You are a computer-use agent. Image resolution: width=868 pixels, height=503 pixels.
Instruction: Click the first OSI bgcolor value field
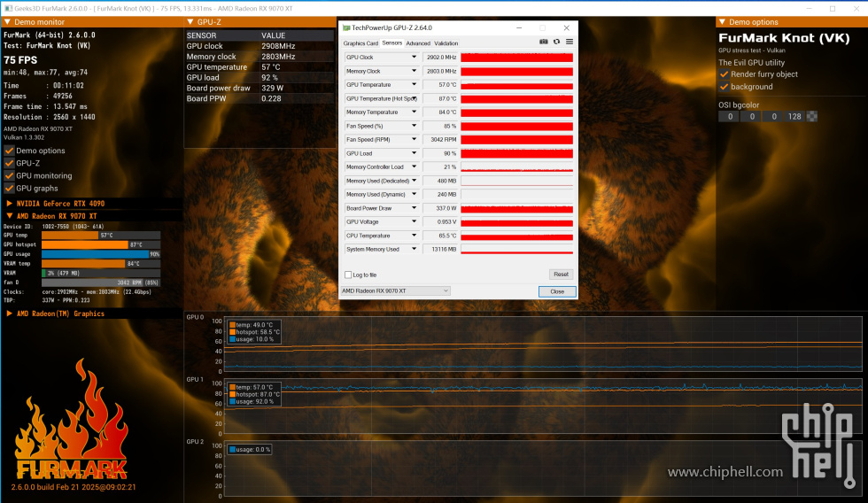click(730, 116)
